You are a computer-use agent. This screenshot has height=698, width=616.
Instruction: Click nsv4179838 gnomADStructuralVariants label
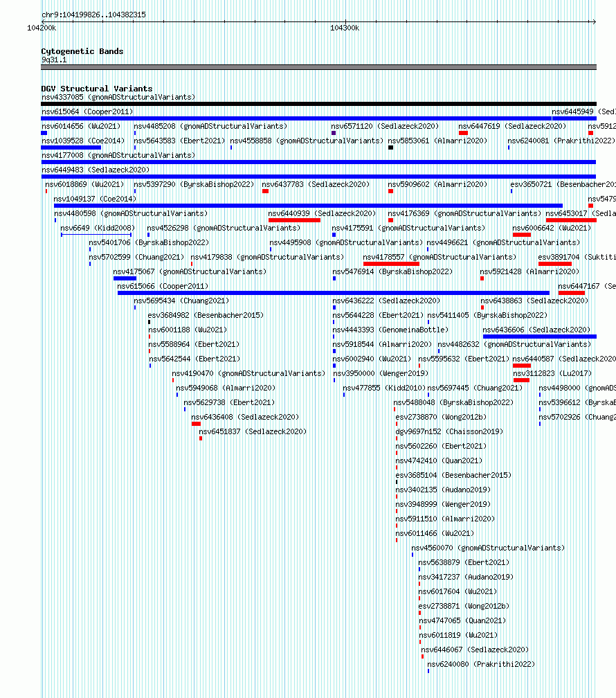click(x=267, y=258)
